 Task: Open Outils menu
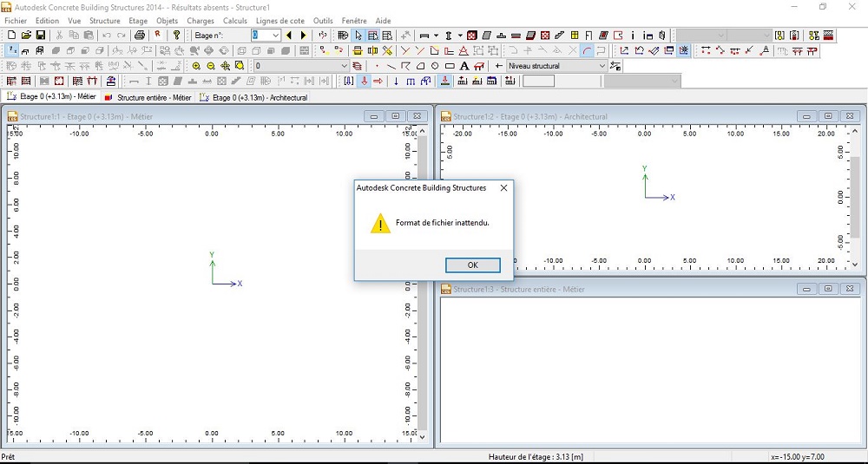click(323, 21)
